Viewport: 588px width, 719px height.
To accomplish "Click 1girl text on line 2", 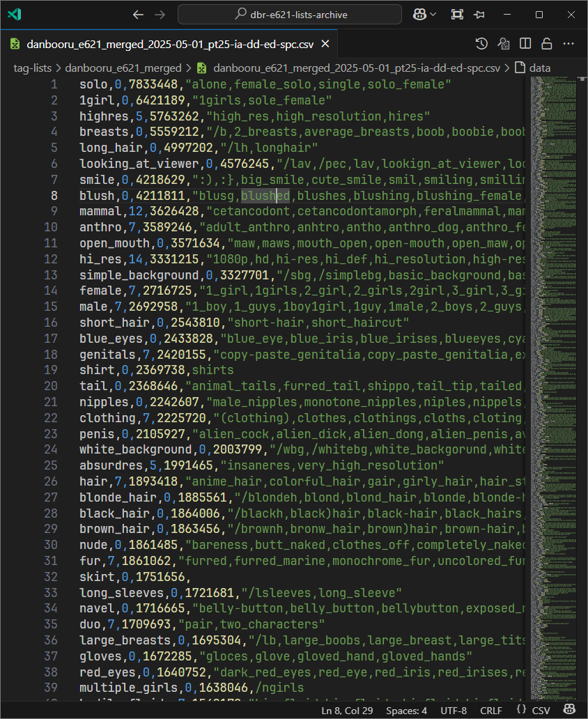I will coord(98,100).
